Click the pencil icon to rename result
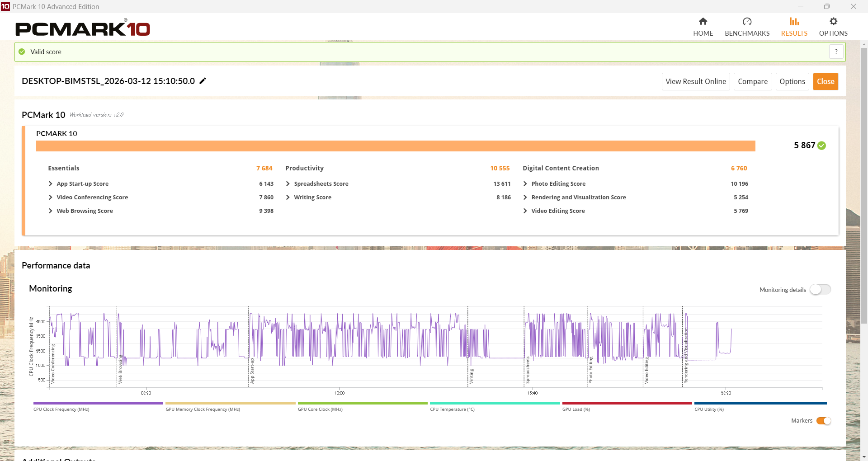 (203, 81)
